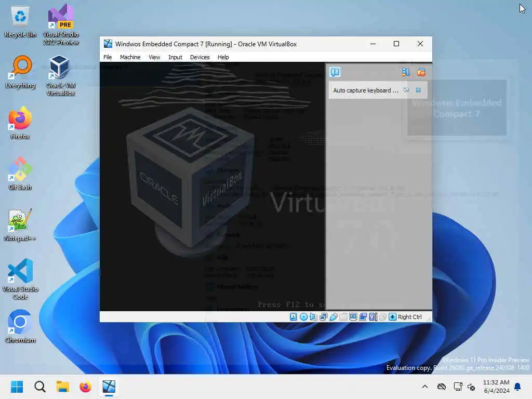Dismiss the Auto capture keyboard notification
This screenshot has width=532, height=399.
tap(418, 90)
